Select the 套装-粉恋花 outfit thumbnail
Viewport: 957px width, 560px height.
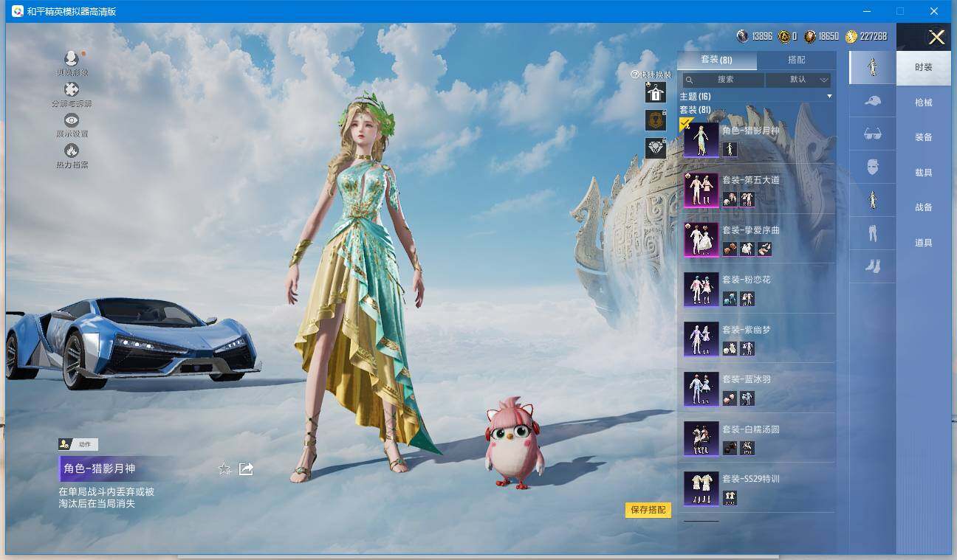pyautogui.click(x=701, y=289)
